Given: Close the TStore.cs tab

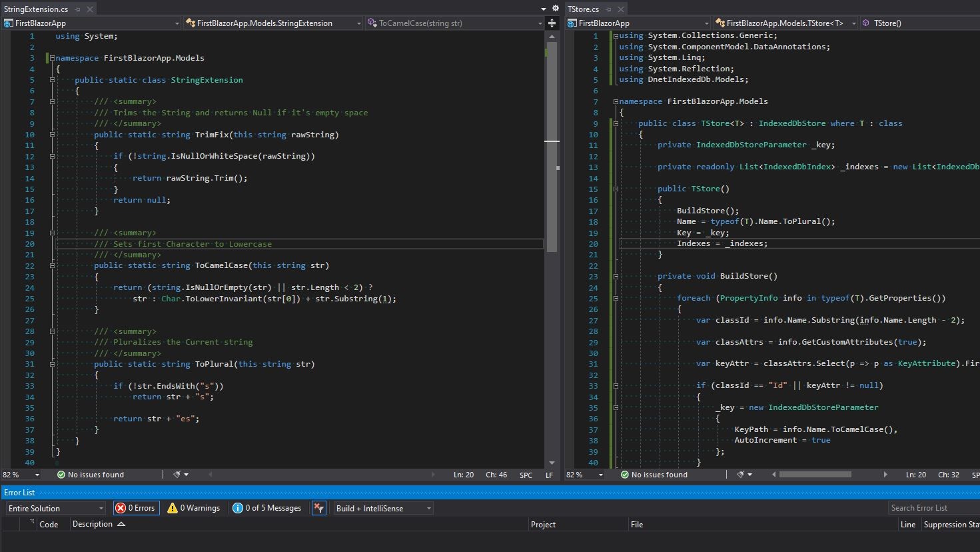Looking at the screenshot, I should pyautogui.click(x=621, y=9).
